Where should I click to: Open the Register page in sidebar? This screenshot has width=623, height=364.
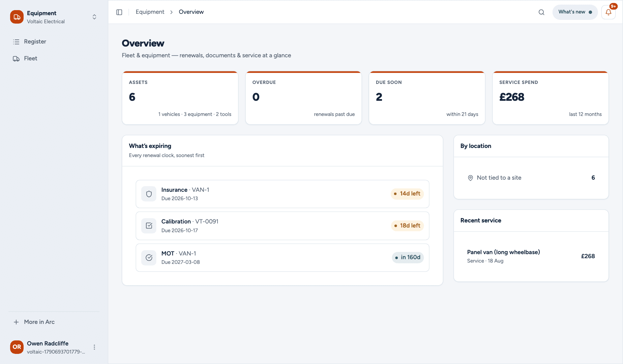(54, 41)
